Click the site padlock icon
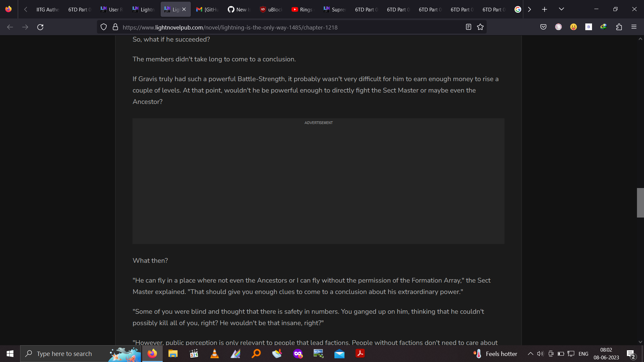The height and width of the screenshot is (362, 644). pos(115,27)
